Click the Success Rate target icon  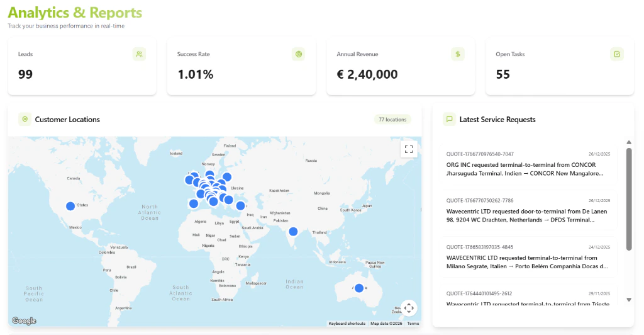pyautogui.click(x=299, y=54)
